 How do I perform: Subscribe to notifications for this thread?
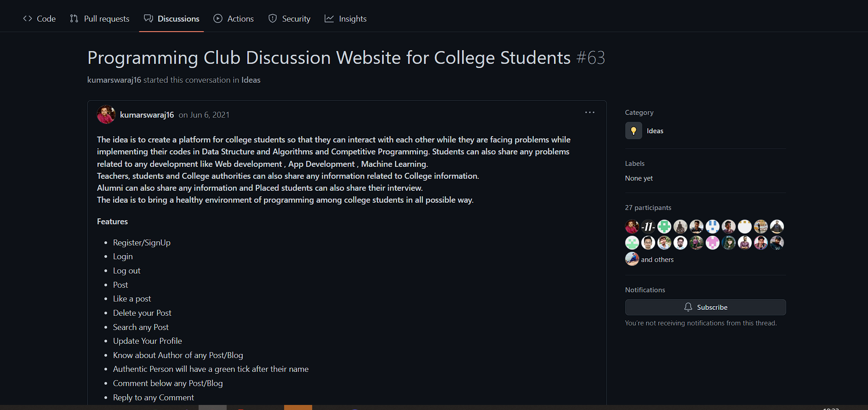click(x=705, y=307)
